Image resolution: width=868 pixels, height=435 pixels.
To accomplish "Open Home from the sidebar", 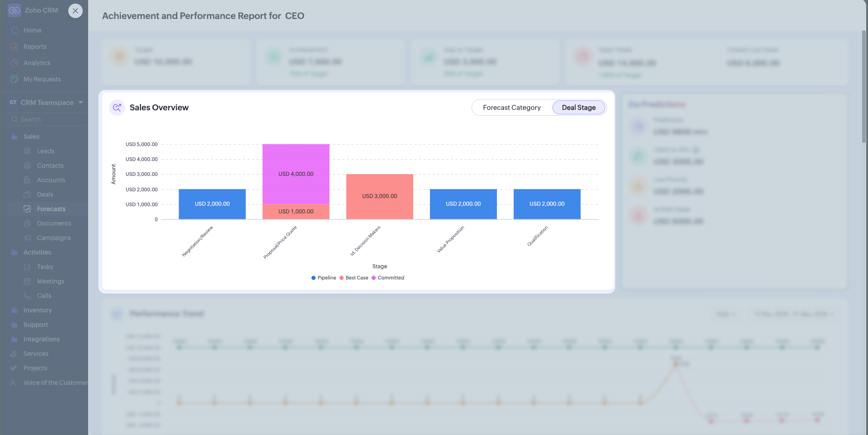I will click(x=32, y=30).
